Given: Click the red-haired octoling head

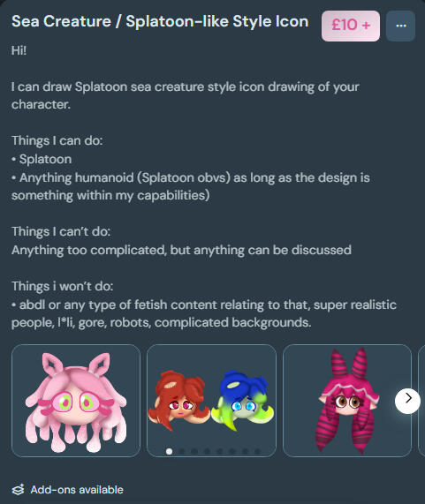Looking at the screenshot, I should (178, 400).
